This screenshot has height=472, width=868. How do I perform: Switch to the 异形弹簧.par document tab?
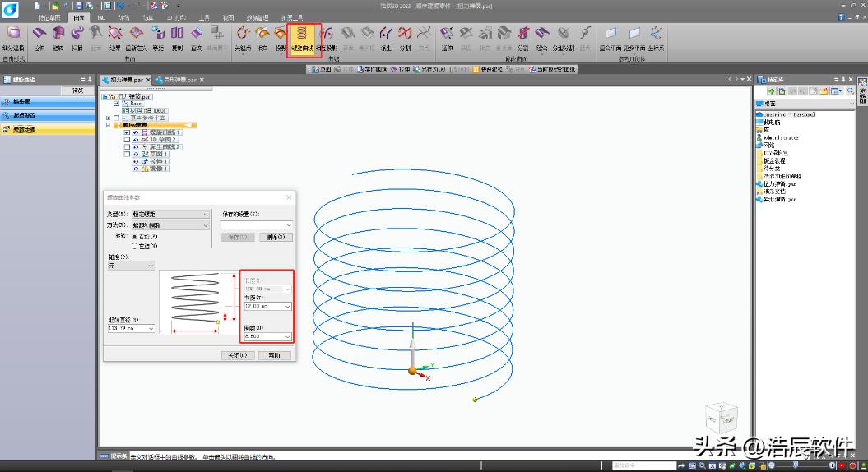pos(179,81)
